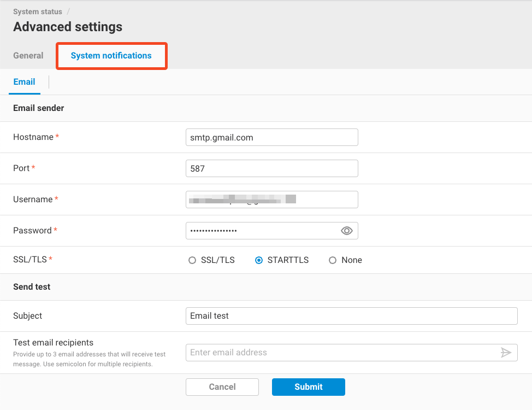Click the Email sender section header

(39, 108)
